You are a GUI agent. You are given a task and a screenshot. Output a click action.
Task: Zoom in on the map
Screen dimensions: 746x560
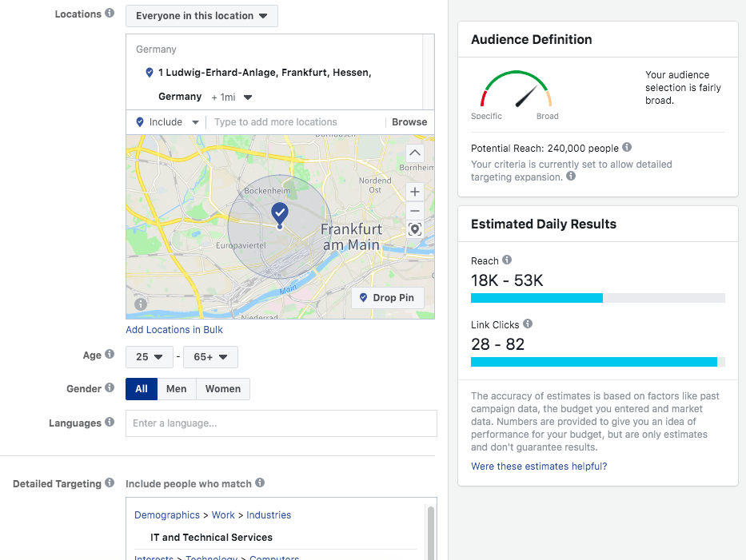[x=415, y=192]
